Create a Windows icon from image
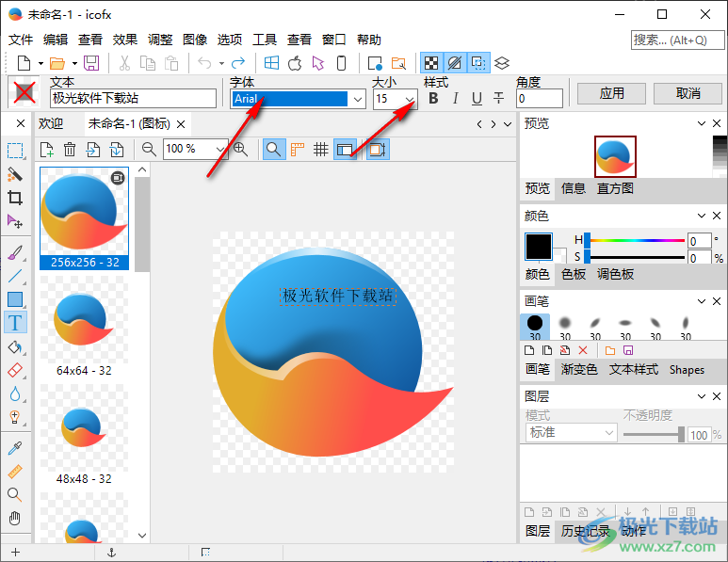This screenshot has width=728, height=562. pyautogui.click(x=271, y=63)
